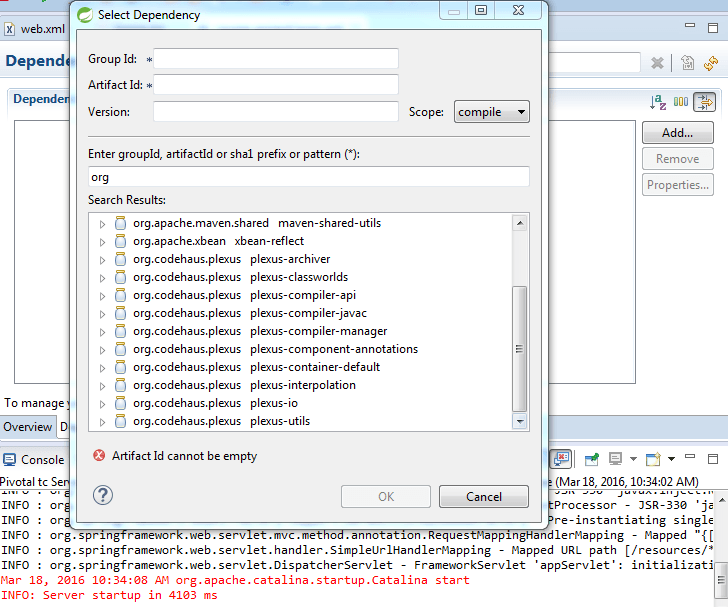
Task: Toggle the show console on output button
Action: 563,459
